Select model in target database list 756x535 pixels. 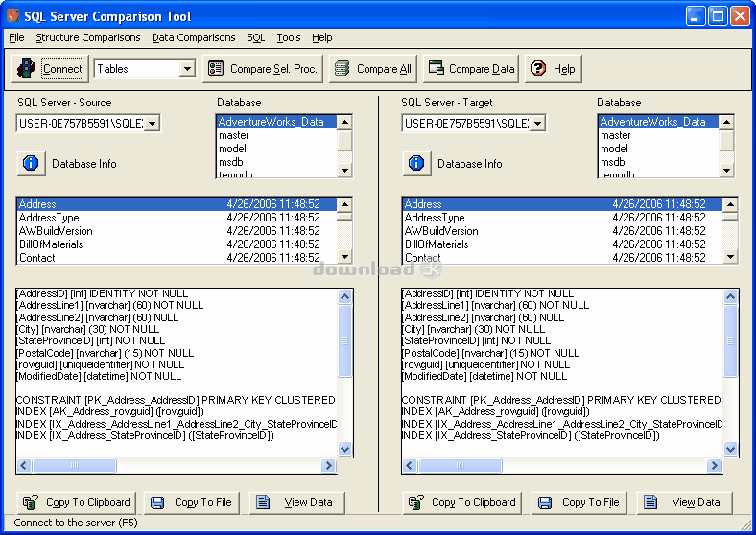click(658, 149)
